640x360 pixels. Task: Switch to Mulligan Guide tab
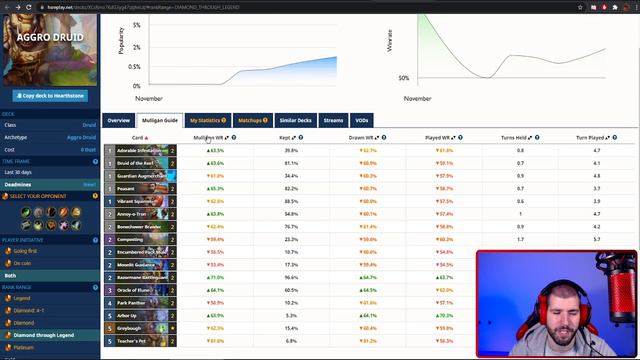160,120
